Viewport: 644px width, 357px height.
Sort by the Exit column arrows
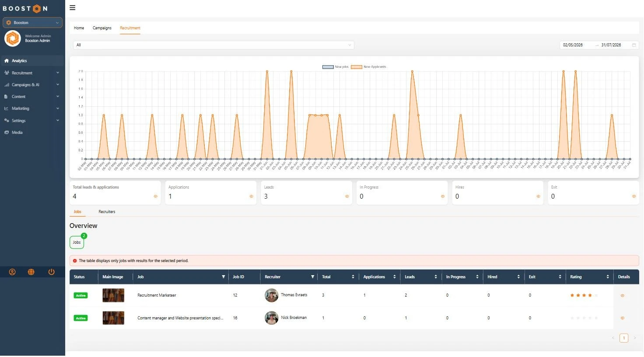pos(560,277)
